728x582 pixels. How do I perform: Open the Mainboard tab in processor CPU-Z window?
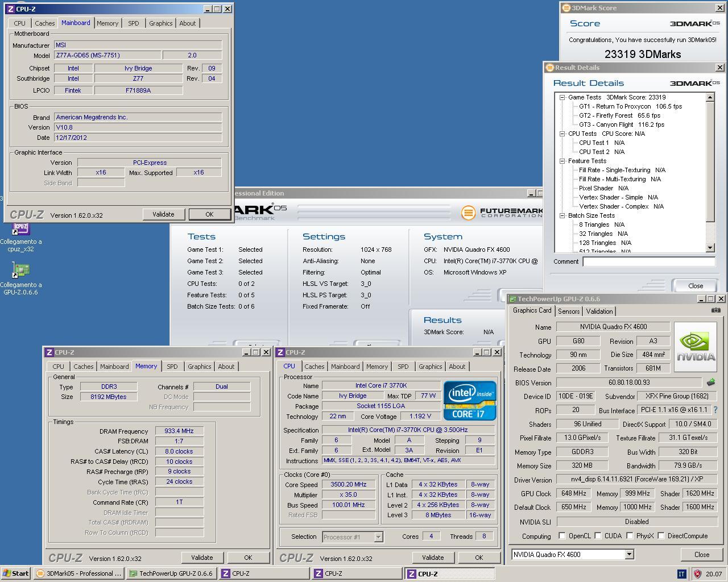(x=345, y=367)
